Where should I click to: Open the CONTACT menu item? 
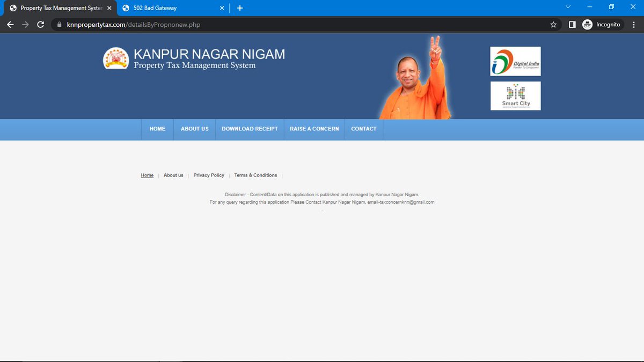[x=364, y=129]
